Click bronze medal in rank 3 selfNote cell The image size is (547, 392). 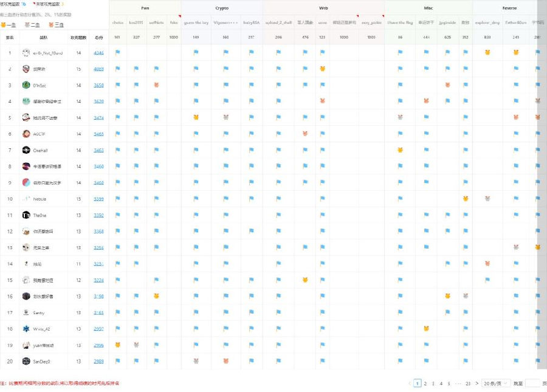coord(156,84)
